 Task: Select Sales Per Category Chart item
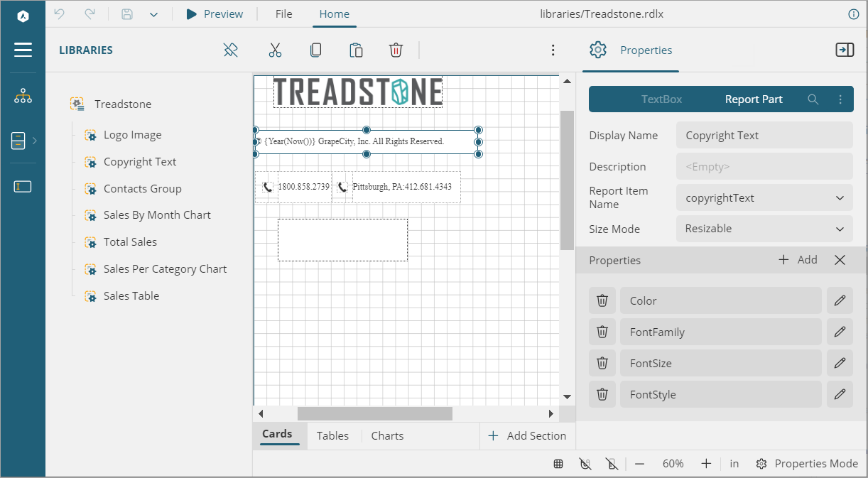point(165,269)
